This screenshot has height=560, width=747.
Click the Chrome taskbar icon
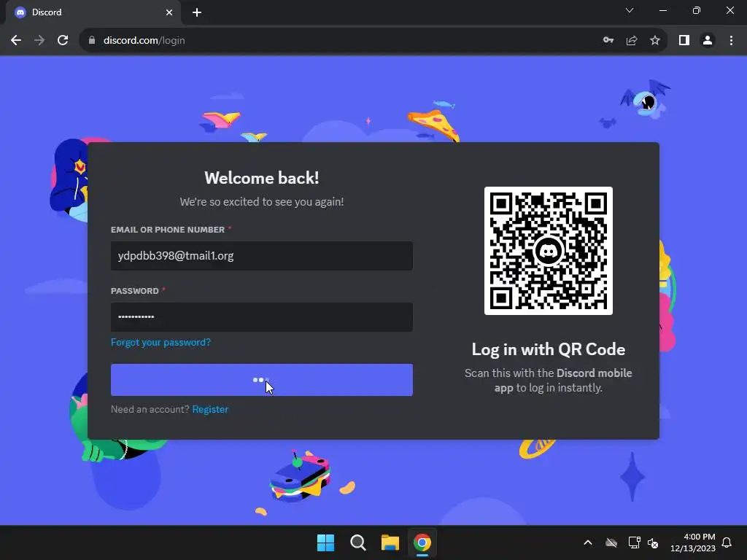[422, 542]
